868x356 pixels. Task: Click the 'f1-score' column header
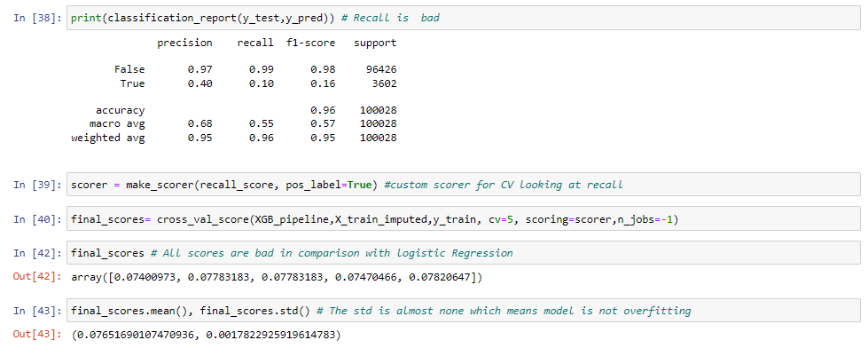click(310, 43)
